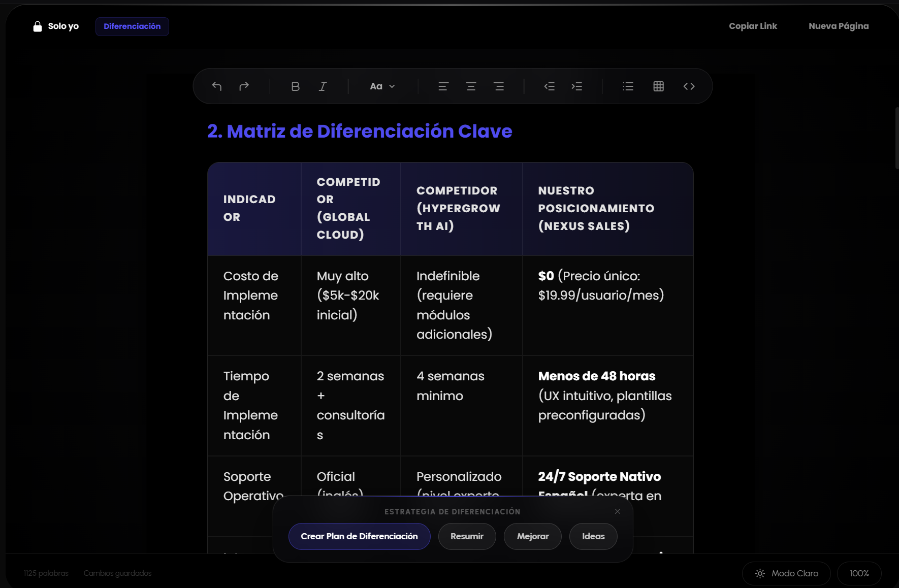
Task: Align text center
Action: (471, 86)
